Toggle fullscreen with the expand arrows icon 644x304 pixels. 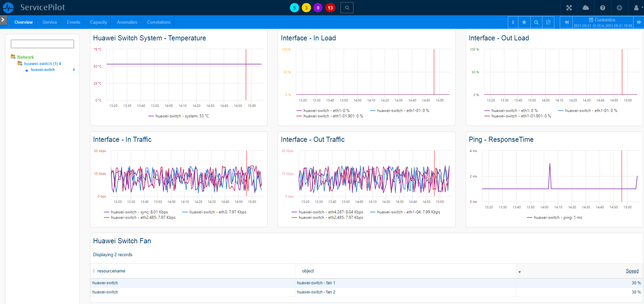(x=569, y=8)
